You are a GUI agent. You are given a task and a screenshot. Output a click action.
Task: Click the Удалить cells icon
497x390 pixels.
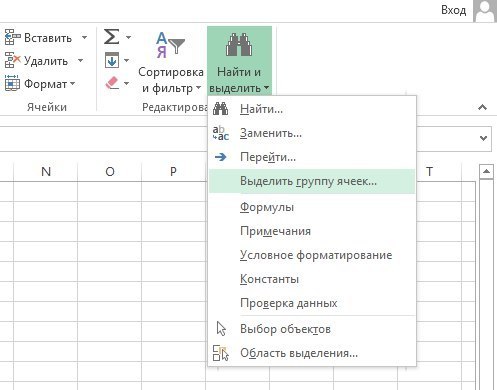click(x=12, y=60)
